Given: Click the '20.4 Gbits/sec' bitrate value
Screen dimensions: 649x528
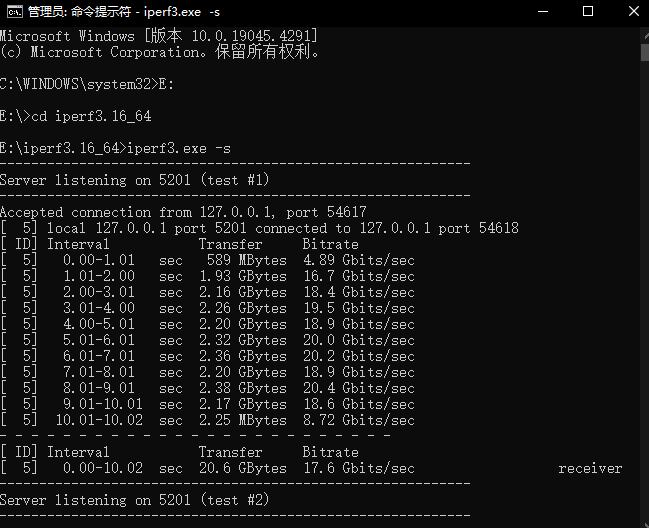Looking at the screenshot, I should (358, 388).
